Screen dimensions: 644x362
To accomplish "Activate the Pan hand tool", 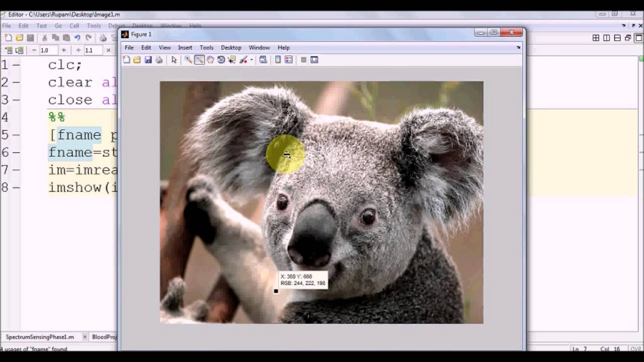I will [210, 60].
